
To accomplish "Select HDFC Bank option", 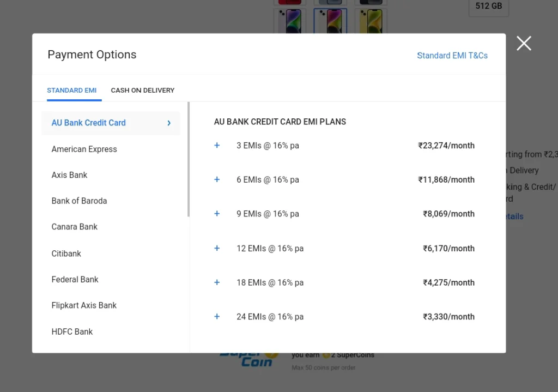I will coord(72,331).
